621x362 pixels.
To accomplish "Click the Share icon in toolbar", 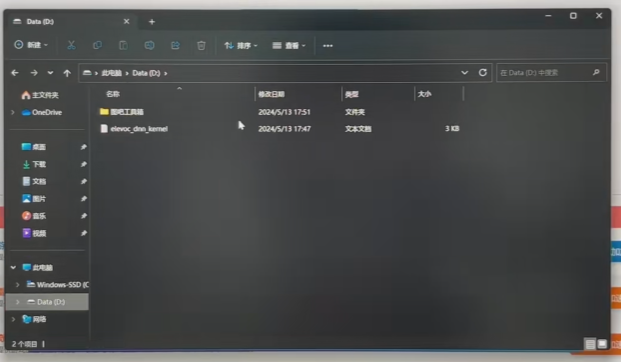I will pos(175,45).
